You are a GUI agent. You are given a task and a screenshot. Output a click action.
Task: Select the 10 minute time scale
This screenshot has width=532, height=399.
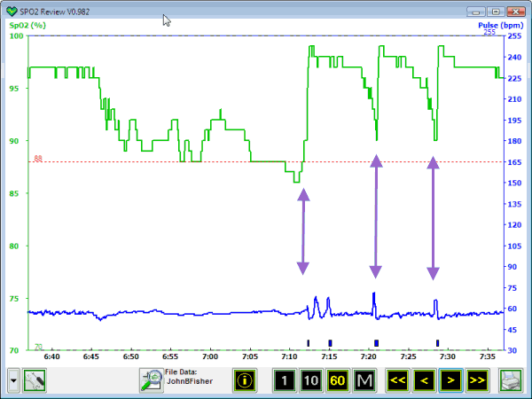310,380
